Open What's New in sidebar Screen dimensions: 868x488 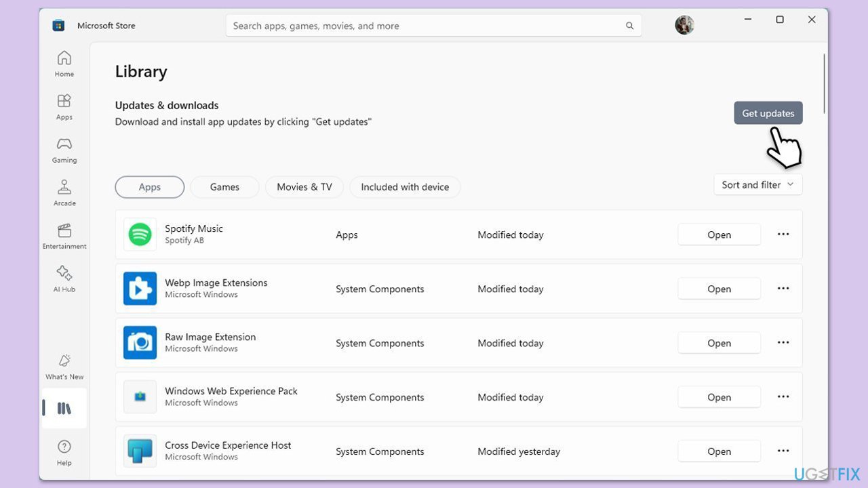tap(64, 366)
